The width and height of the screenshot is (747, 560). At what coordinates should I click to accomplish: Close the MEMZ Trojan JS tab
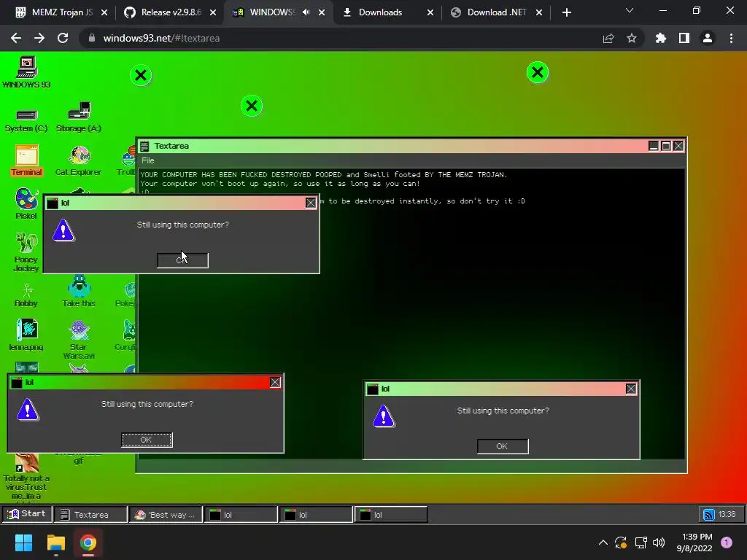[104, 12]
